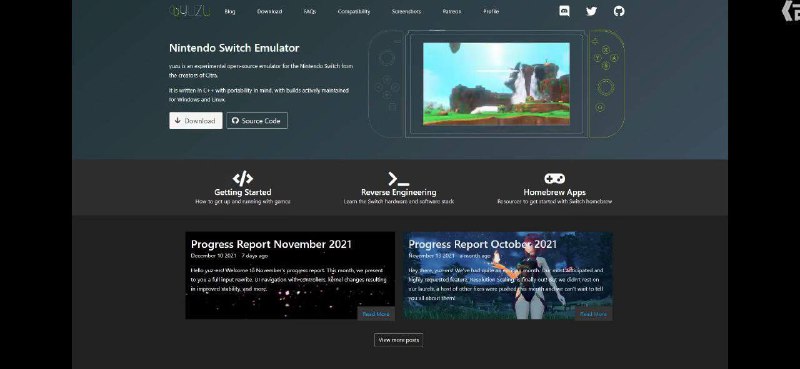Click the corner overlay icon at top right

[x=790, y=11]
